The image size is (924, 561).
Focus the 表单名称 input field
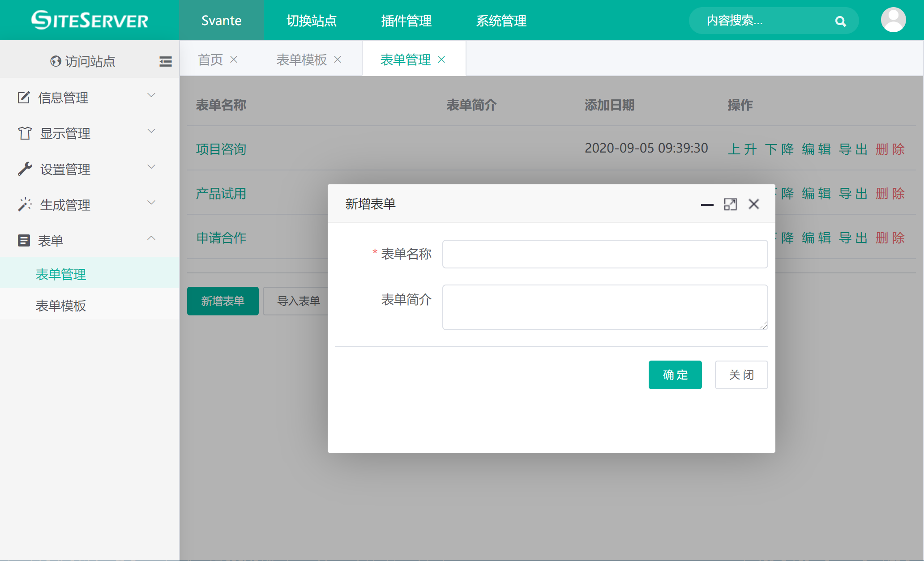(x=604, y=254)
